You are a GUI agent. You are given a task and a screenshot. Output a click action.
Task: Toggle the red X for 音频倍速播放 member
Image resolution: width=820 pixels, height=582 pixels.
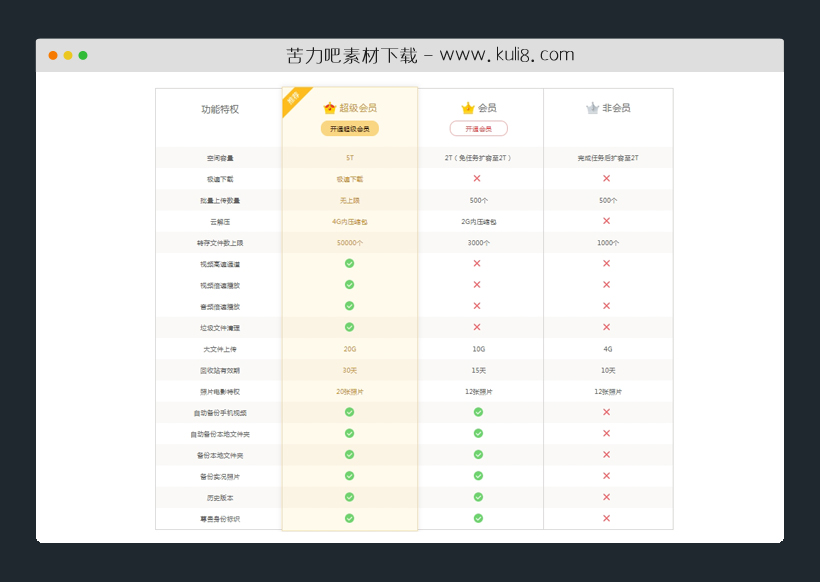(478, 305)
